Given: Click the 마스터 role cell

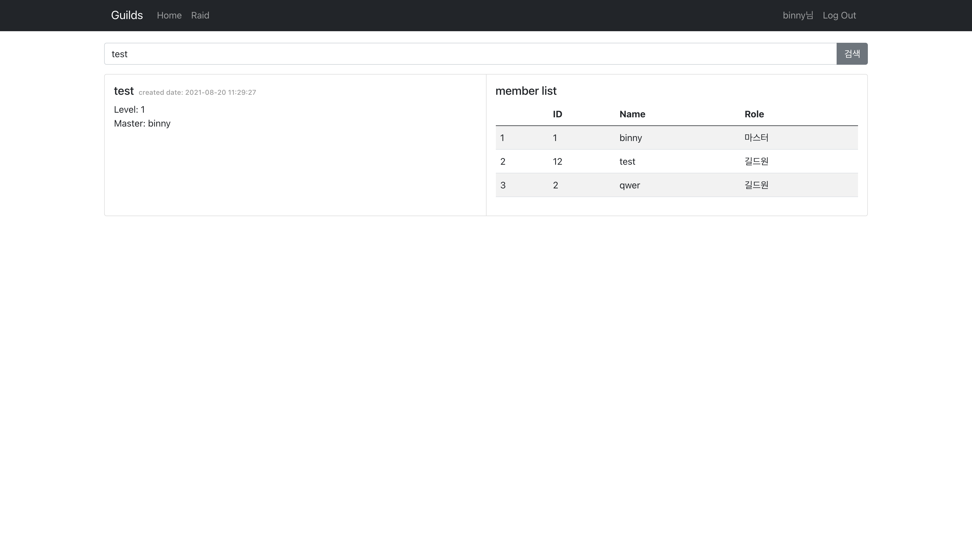Looking at the screenshot, I should (755, 138).
